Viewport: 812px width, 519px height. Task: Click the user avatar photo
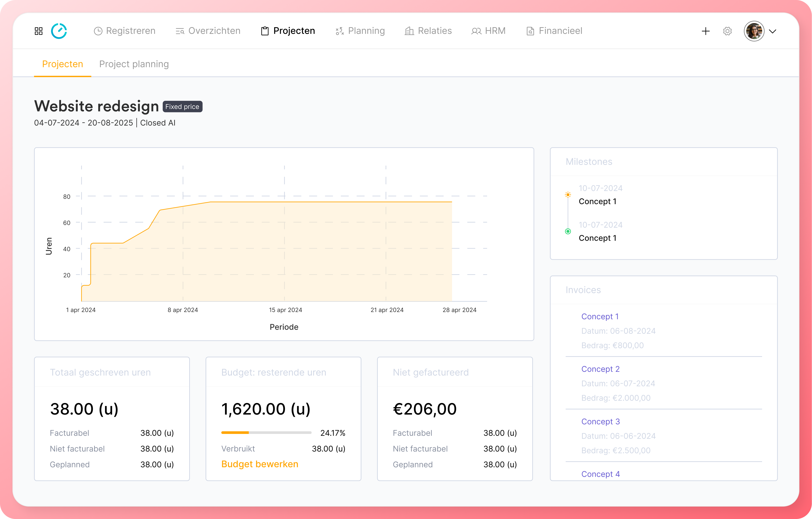click(754, 31)
